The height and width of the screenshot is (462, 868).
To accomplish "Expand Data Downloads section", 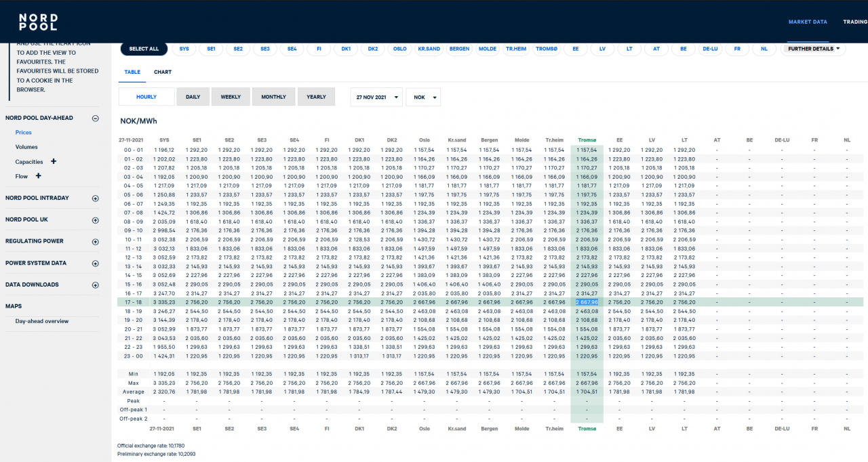I will pyautogui.click(x=95, y=285).
